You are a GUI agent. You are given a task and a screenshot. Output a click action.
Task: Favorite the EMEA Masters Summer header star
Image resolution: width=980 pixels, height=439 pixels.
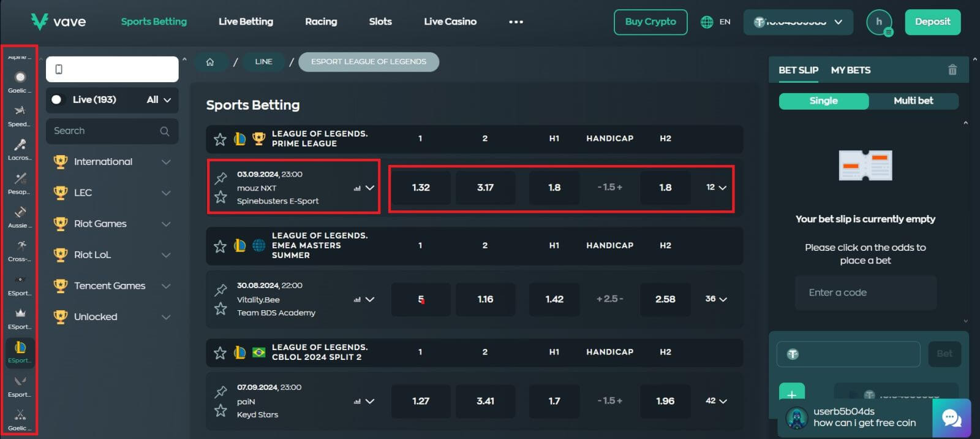[x=220, y=246]
